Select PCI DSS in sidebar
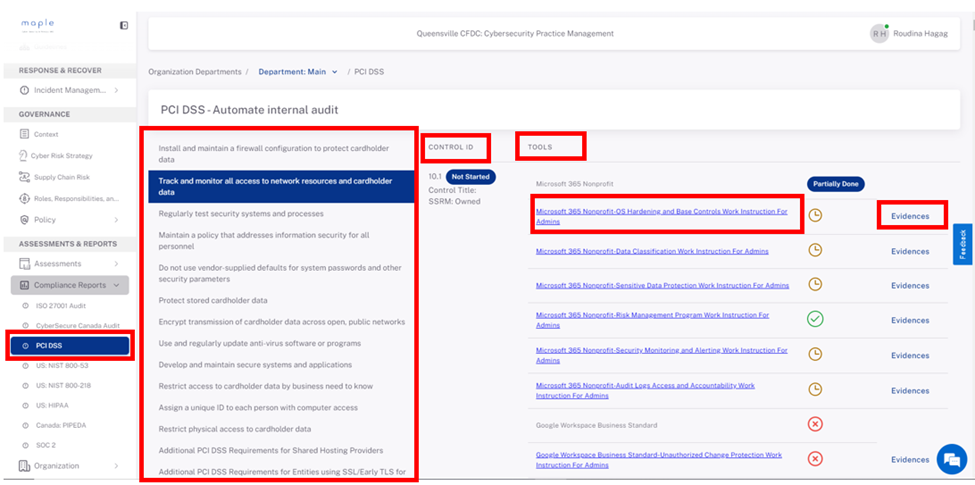Image resolution: width=975 pixels, height=485 pixels. (70, 346)
